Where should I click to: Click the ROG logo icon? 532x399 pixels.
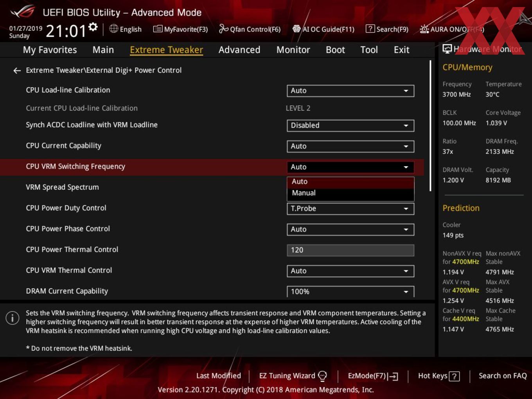click(x=22, y=12)
